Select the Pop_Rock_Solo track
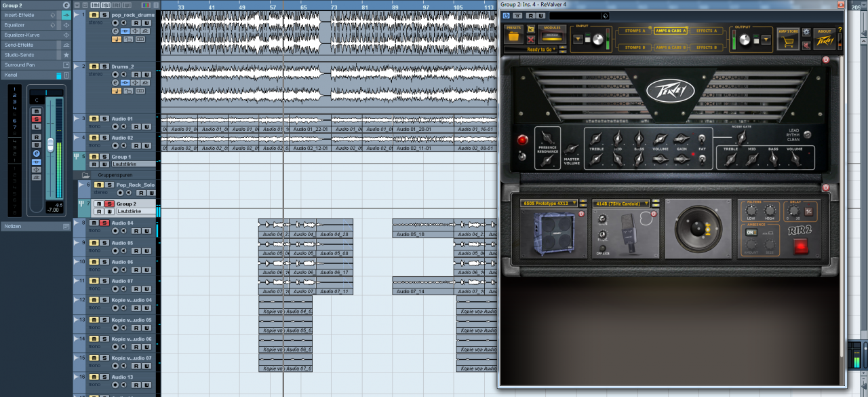This screenshot has width=868, height=397. click(x=135, y=185)
